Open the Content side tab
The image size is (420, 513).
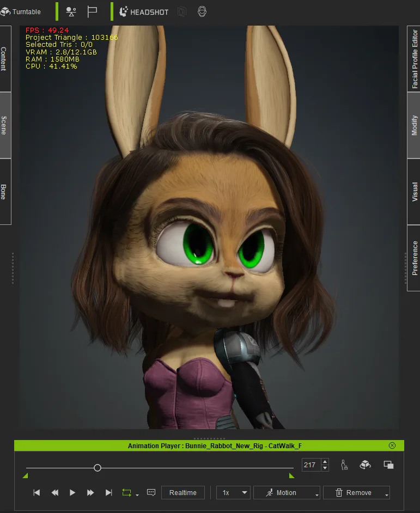(4, 59)
